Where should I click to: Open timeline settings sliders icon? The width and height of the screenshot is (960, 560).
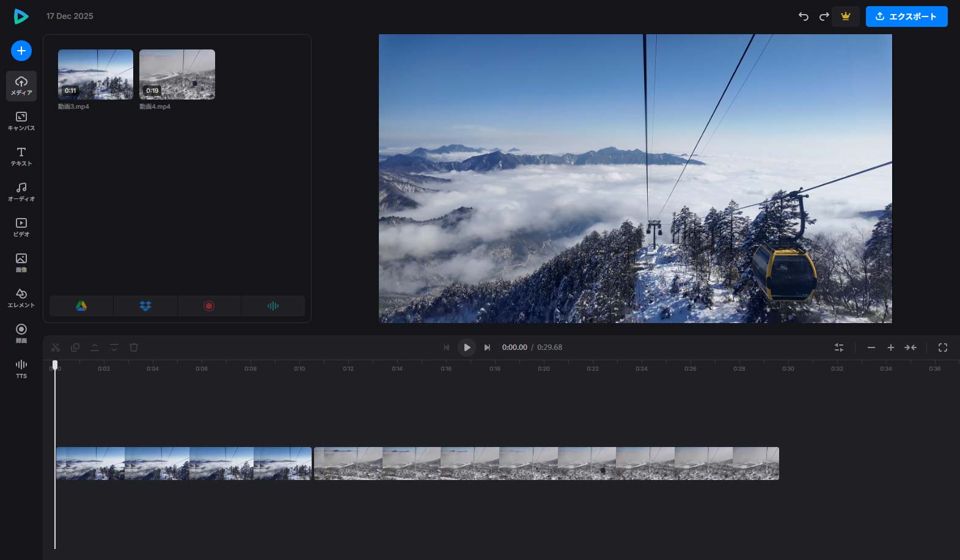(839, 347)
